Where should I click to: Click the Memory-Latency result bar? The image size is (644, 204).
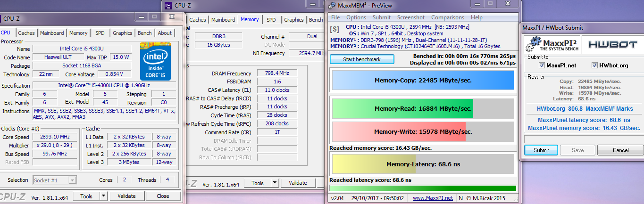423,164
